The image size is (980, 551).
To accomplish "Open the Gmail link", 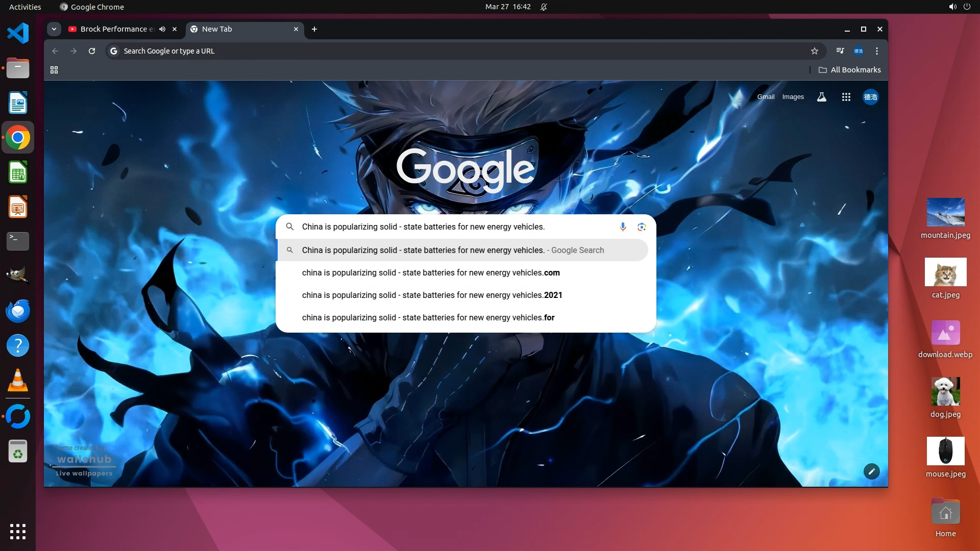I will tap(766, 97).
